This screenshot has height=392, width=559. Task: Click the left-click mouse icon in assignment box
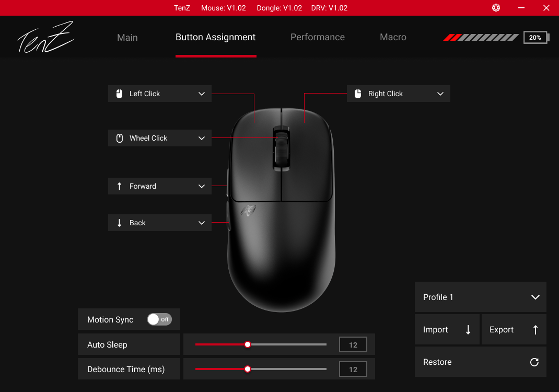click(120, 94)
